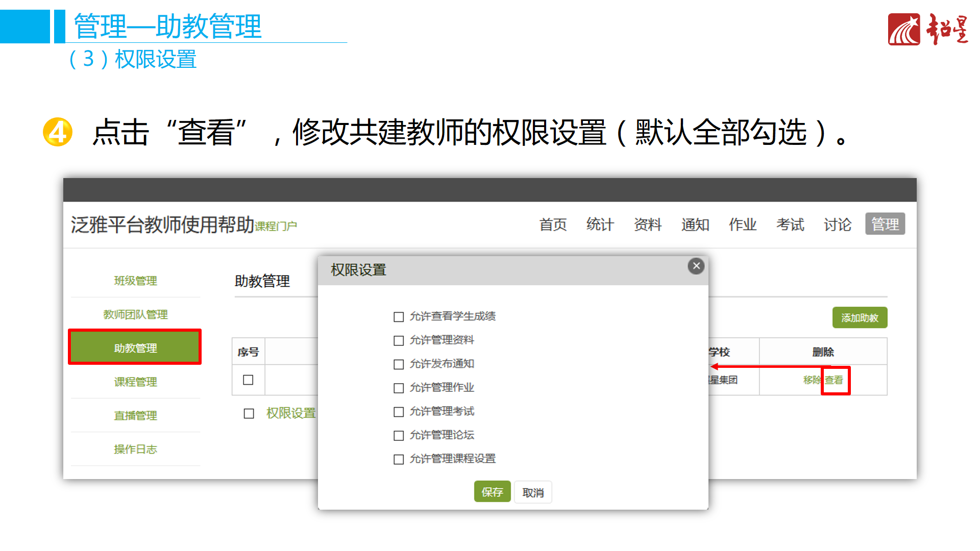Viewport: 980px width, 551px height.
Task: Tick 允许管理论坛 checkbox
Action: pos(399,435)
